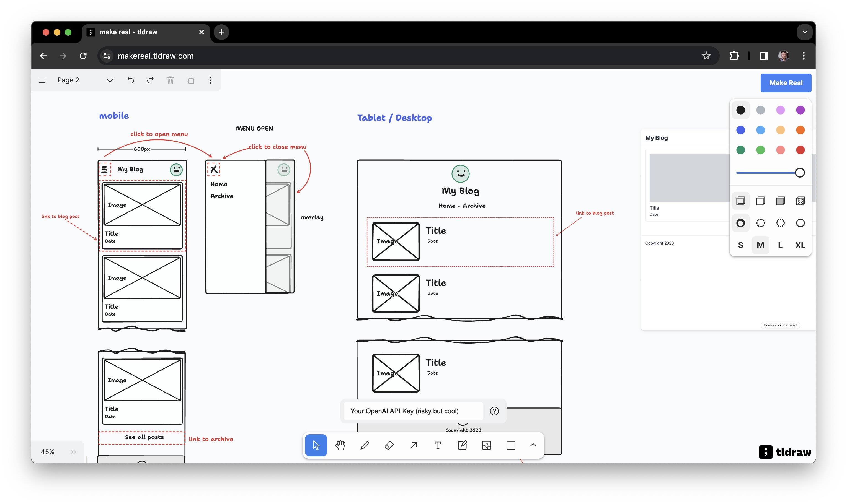Focus the OpenAI API Key field
Viewport: 847px width, 504px height.
[413, 411]
